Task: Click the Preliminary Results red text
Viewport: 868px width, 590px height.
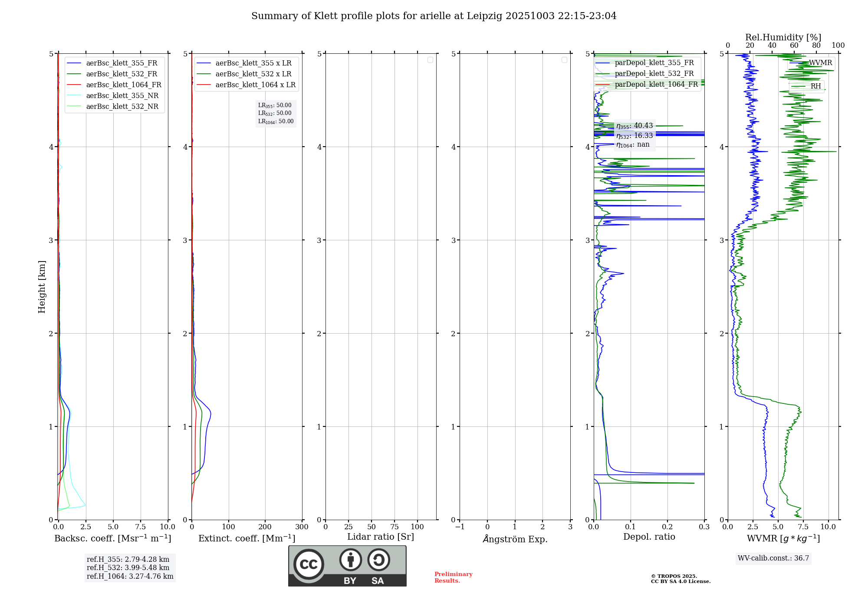Action: click(x=453, y=577)
